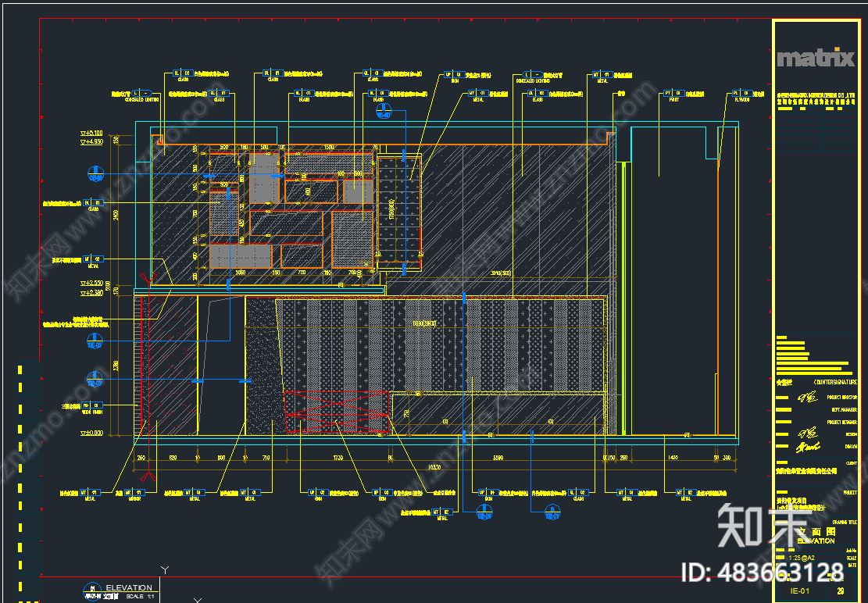Image resolution: width=868 pixels, height=603 pixels.
Task: Pick the 2450 vertical dimension text
Action: (116, 214)
